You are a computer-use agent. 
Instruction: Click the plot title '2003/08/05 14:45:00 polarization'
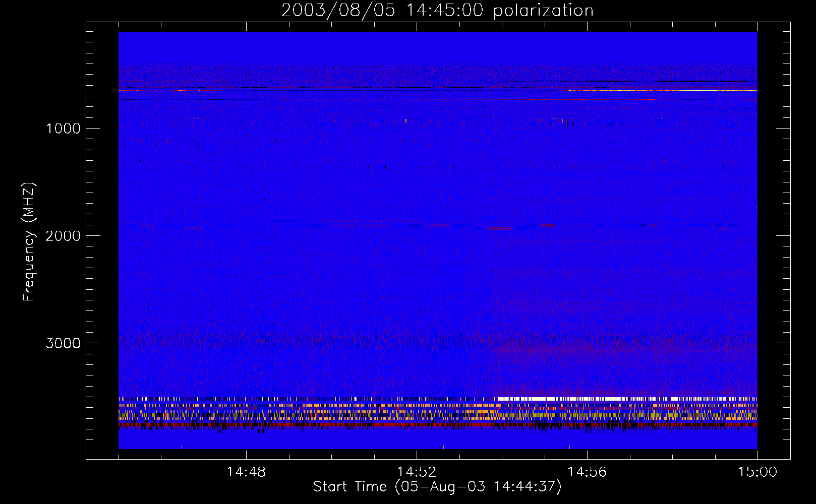click(x=437, y=11)
